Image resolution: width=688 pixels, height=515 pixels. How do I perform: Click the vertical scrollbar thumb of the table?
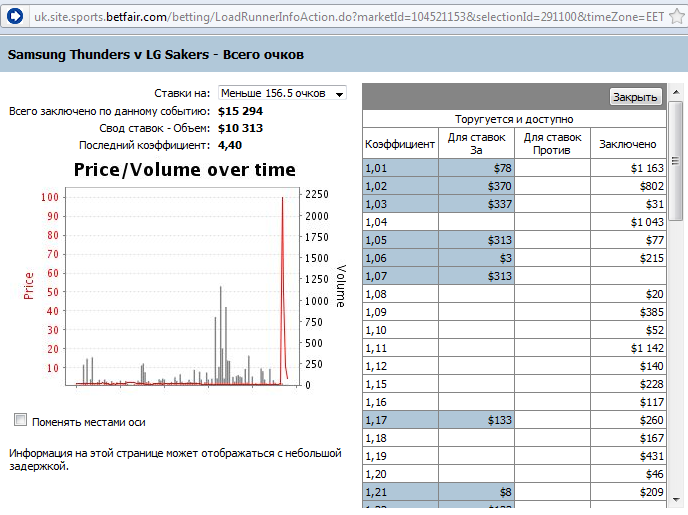(676, 161)
